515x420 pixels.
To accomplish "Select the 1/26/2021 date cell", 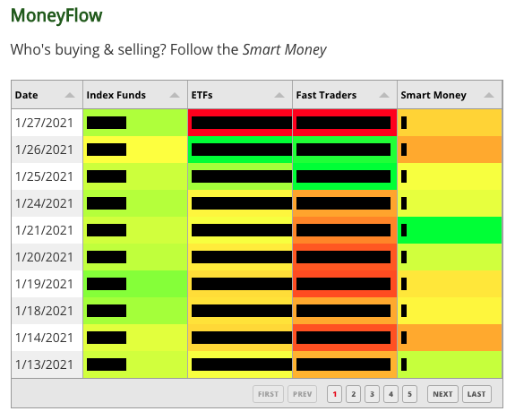I will click(47, 150).
